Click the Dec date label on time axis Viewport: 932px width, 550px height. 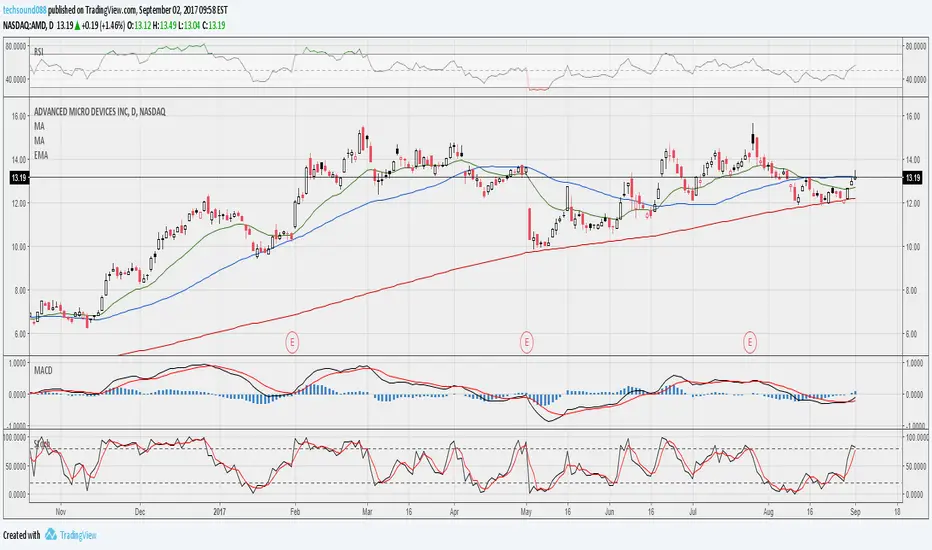[x=140, y=511]
